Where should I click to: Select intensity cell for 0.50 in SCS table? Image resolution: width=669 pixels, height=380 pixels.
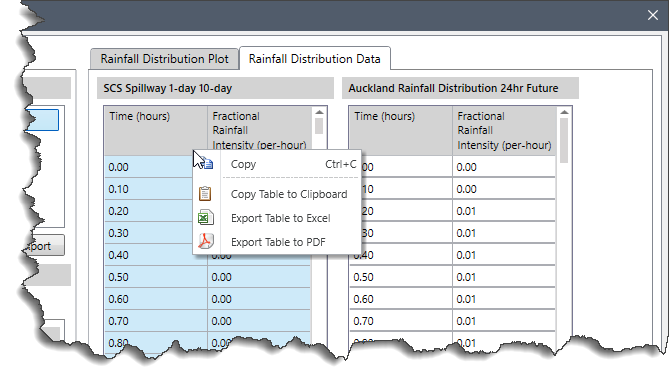[x=259, y=277]
